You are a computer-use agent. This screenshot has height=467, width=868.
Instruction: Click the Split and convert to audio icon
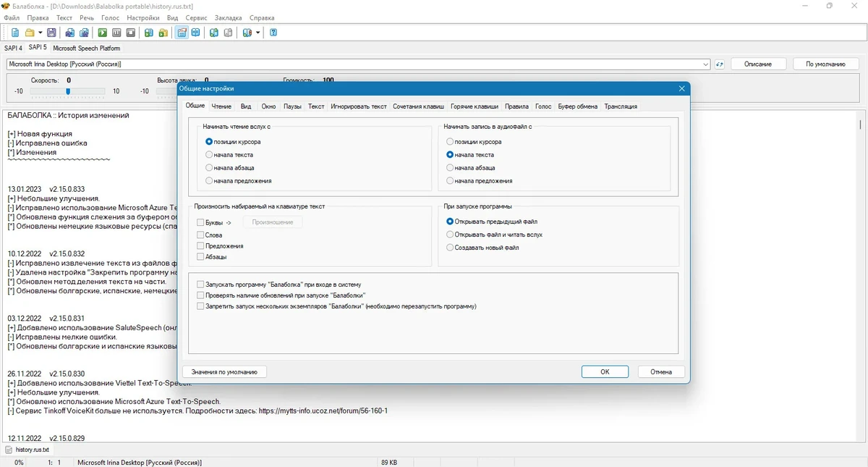click(85, 33)
